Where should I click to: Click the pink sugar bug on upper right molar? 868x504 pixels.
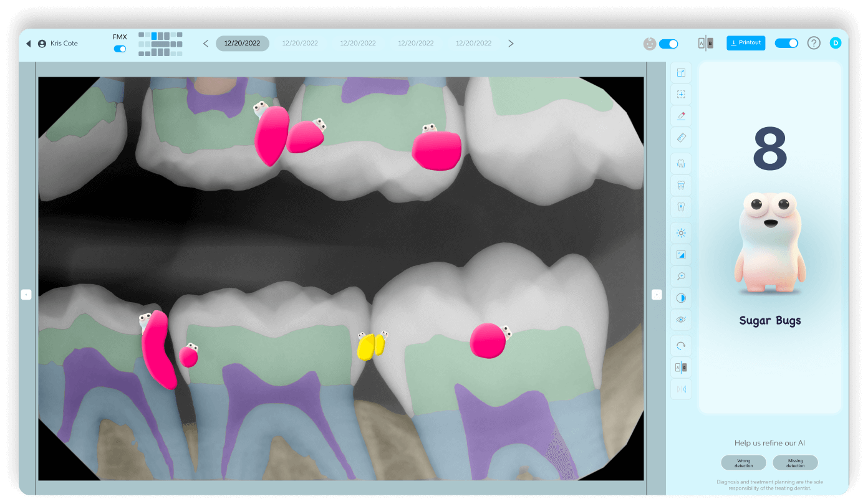(436, 150)
